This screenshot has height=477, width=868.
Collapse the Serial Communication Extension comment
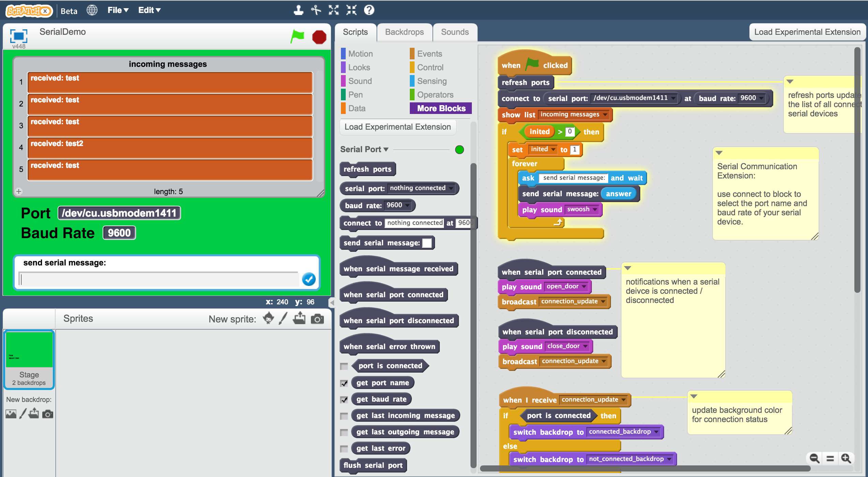[x=719, y=153]
